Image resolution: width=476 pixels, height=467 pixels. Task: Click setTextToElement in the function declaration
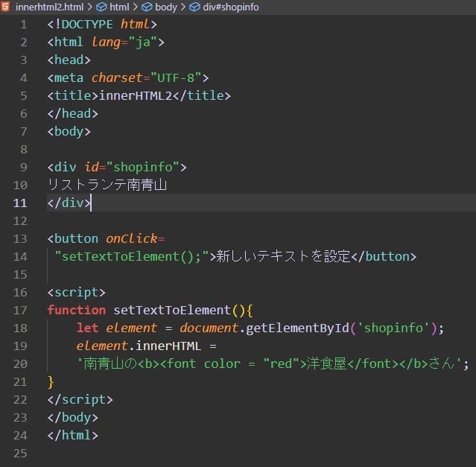(172, 310)
